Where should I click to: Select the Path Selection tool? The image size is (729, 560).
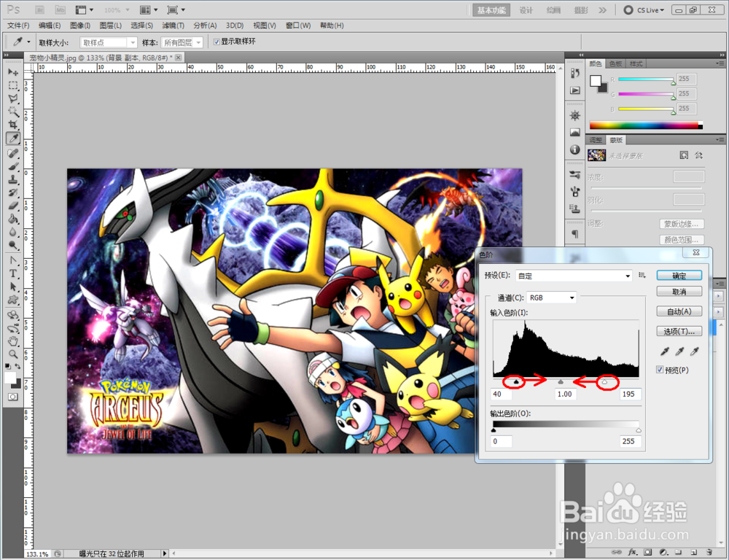tap(13, 287)
